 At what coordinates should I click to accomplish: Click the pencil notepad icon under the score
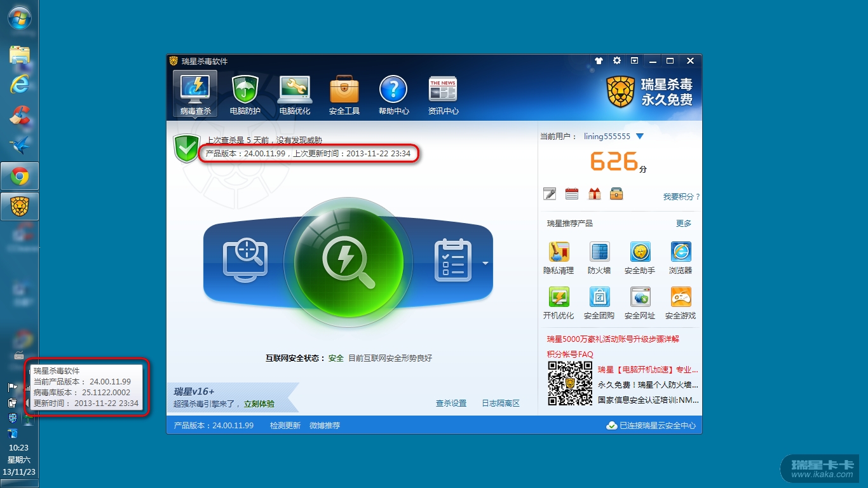550,194
